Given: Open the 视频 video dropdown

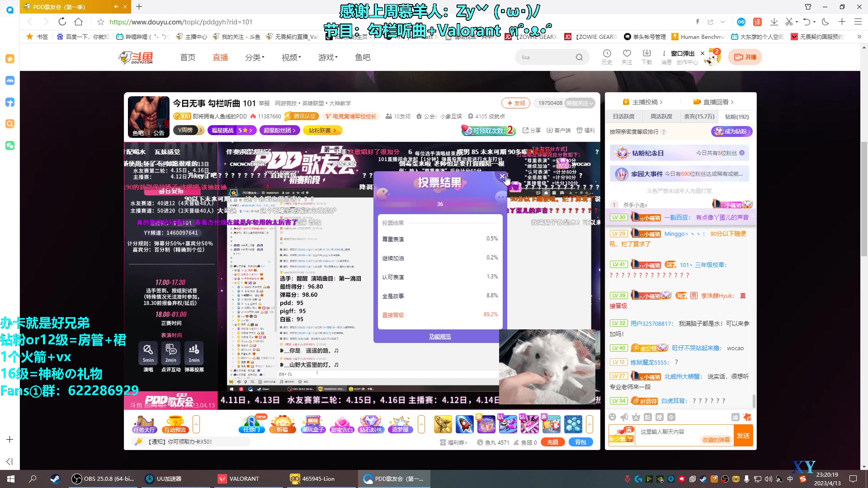Looking at the screenshot, I should tap(291, 57).
